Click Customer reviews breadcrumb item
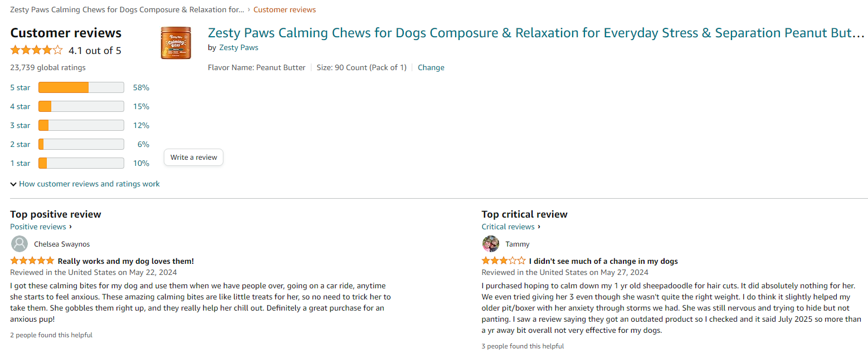The width and height of the screenshot is (868, 354). (284, 9)
